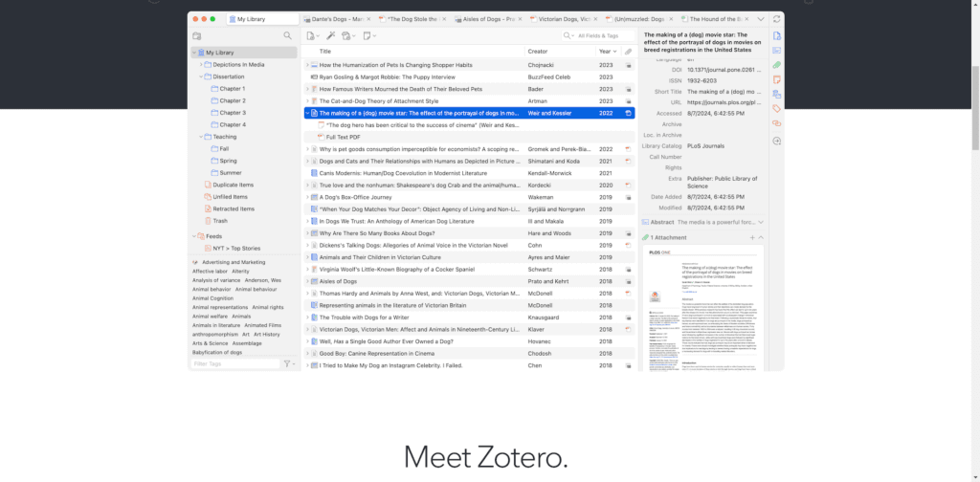Click the plus icon to add an attachment
980x482 pixels.
coord(752,238)
